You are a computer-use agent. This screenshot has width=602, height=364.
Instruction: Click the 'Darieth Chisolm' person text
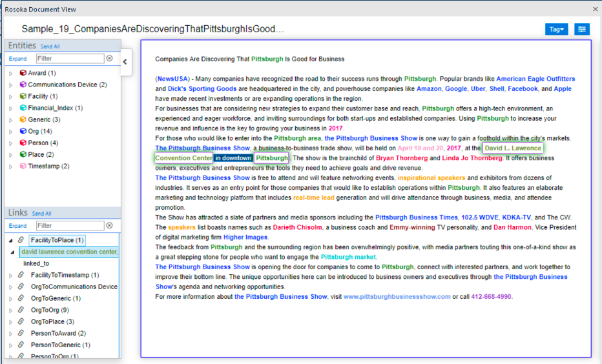[x=297, y=227]
